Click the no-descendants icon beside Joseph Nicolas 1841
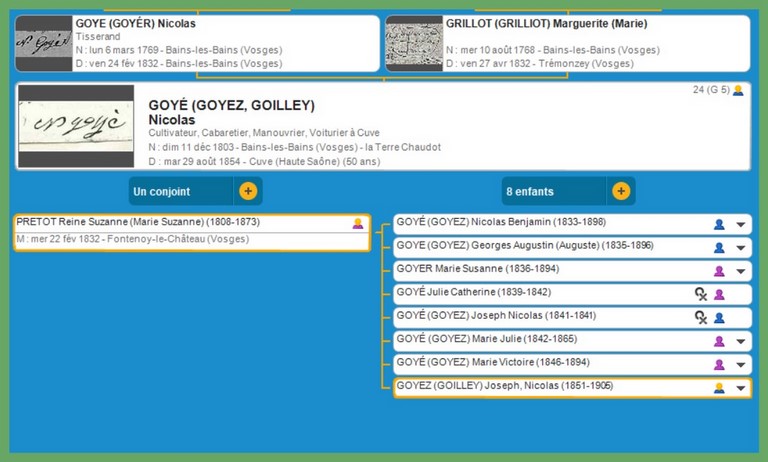 pos(701,317)
